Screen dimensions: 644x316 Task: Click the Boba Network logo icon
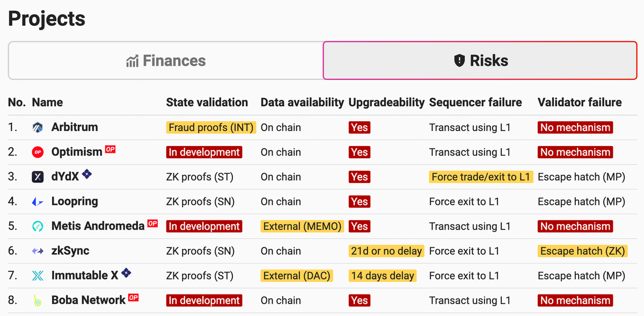click(x=38, y=300)
